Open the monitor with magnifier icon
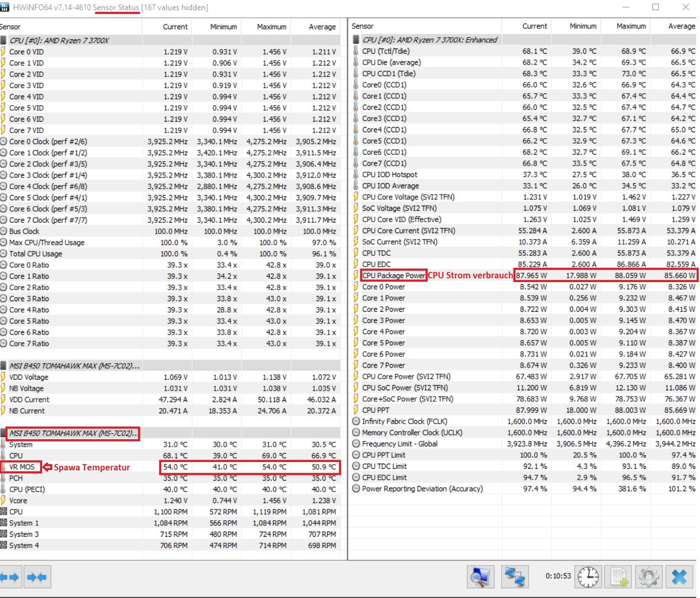 [x=481, y=577]
